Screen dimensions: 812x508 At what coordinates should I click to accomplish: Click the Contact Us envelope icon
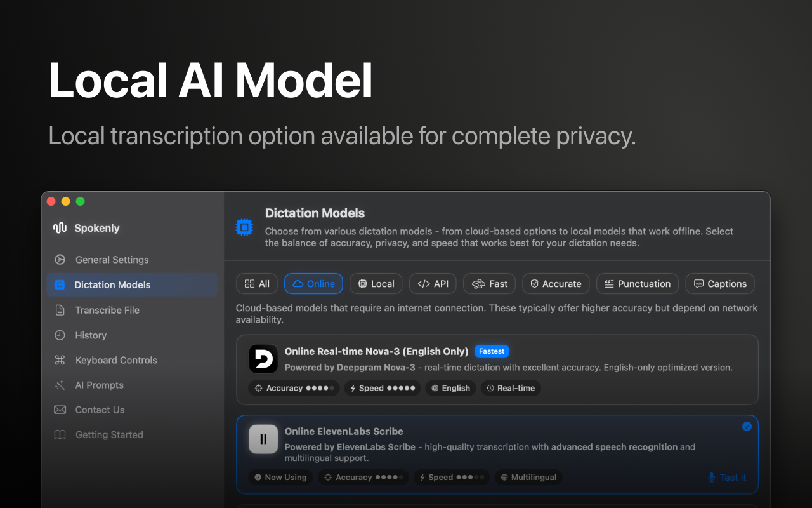point(60,410)
